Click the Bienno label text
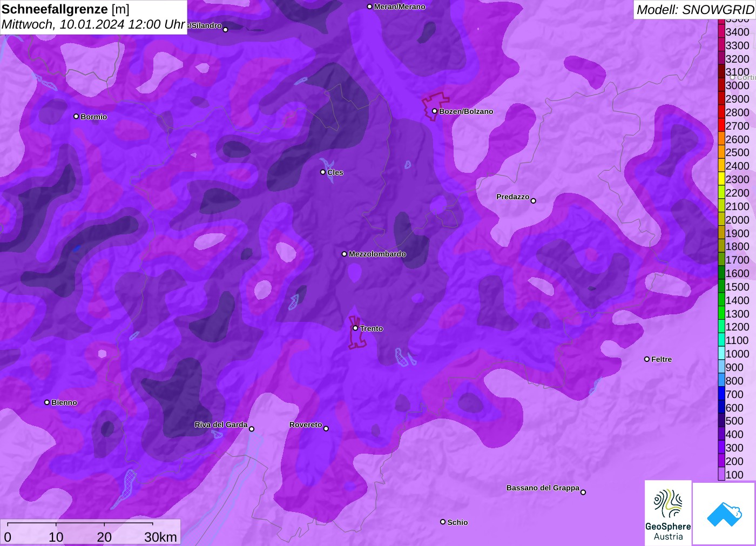The height and width of the screenshot is (546, 756). 64,402
